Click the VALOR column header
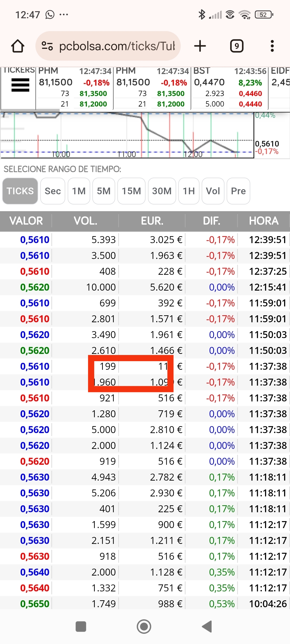 point(26,221)
